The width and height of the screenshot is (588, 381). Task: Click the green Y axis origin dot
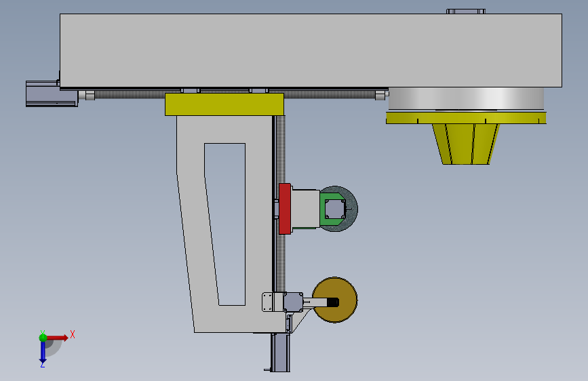pyautogui.click(x=43, y=338)
